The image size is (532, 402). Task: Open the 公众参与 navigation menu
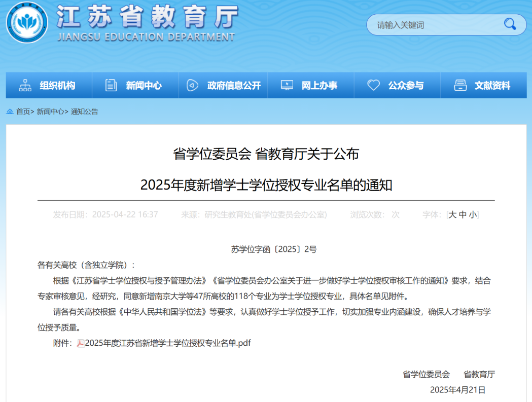coord(406,86)
